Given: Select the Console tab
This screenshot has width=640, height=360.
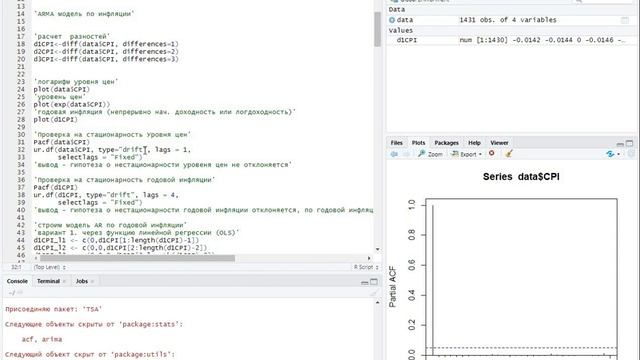Looking at the screenshot, I should pos(17,281).
